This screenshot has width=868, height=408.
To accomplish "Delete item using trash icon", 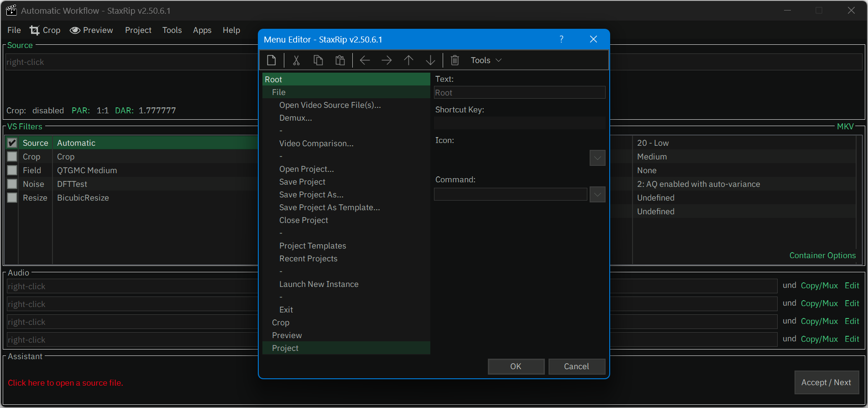I will 455,60.
